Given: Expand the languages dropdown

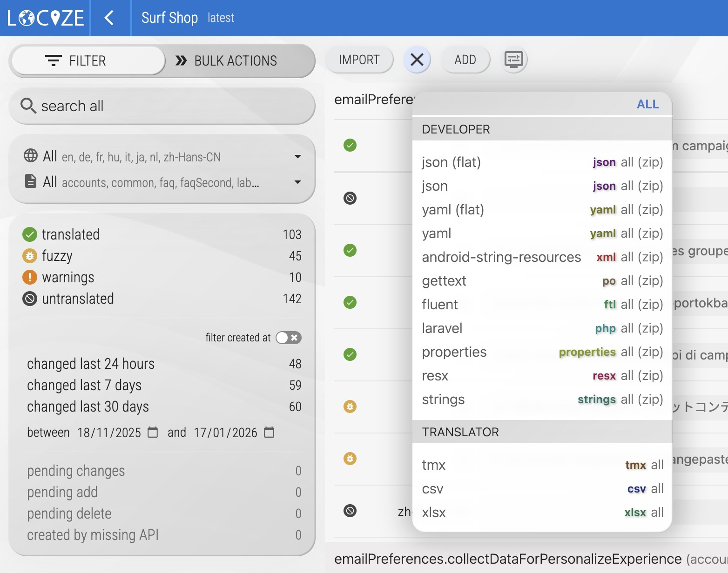Looking at the screenshot, I should coord(297,157).
